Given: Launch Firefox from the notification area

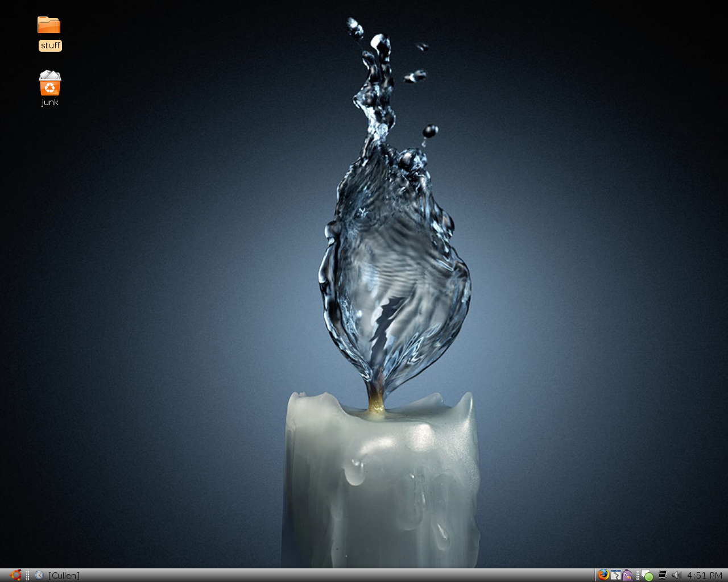Looking at the screenshot, I should [x=603, y=575].
